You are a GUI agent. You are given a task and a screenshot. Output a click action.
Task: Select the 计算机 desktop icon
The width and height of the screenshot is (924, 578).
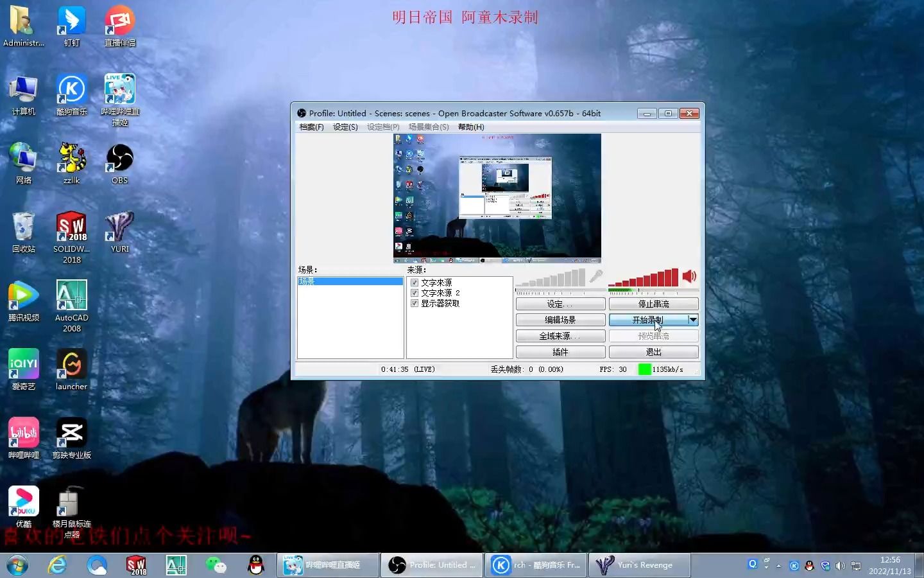pyautogui.click(x=24, y=95)
